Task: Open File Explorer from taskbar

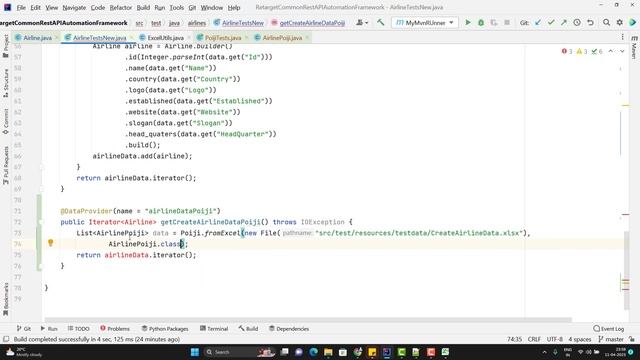Action: point(328,352)
